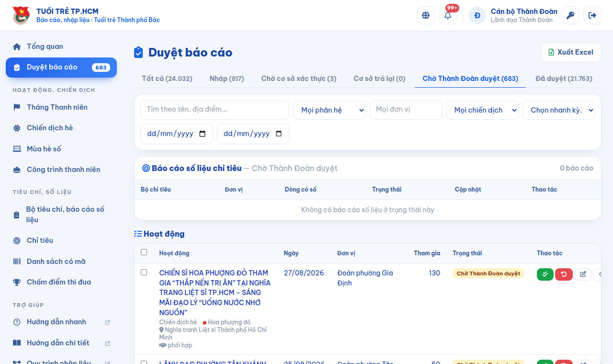Click flag icon of Tháng Thanh niên
Screen dimensions: 613x364
coord(17,107)
